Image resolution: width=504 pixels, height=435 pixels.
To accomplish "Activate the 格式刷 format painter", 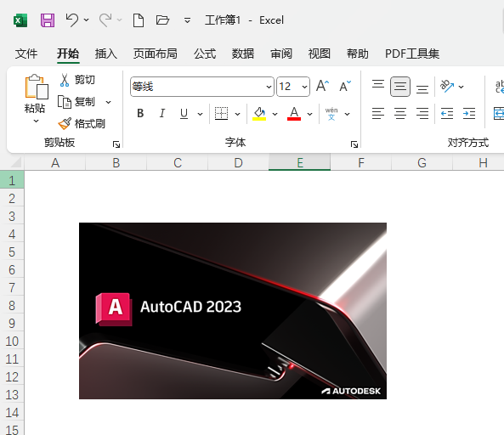I will [82, 124].
